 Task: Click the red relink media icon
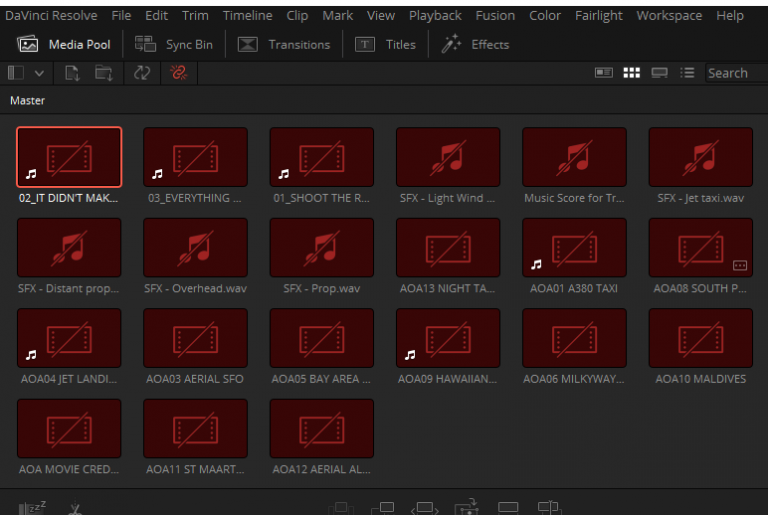coord(178,73)
